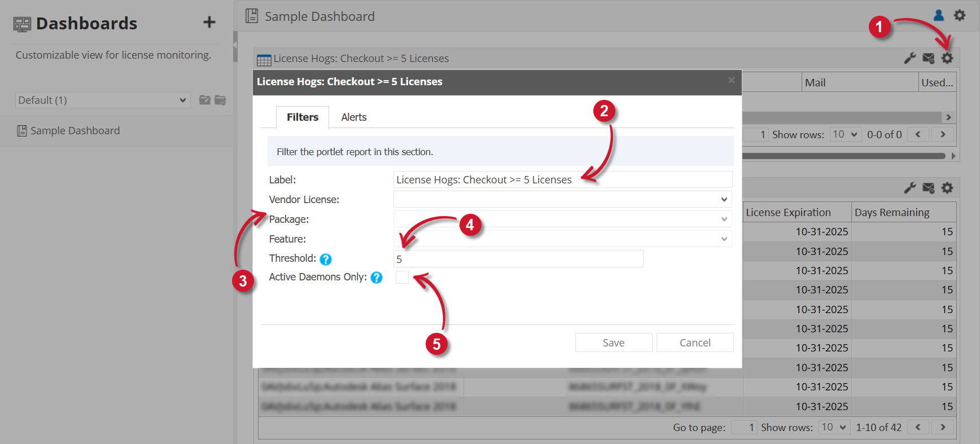Close the License Hogs dialog
Viewport: 980px width, 444px height.
point(731,81)
